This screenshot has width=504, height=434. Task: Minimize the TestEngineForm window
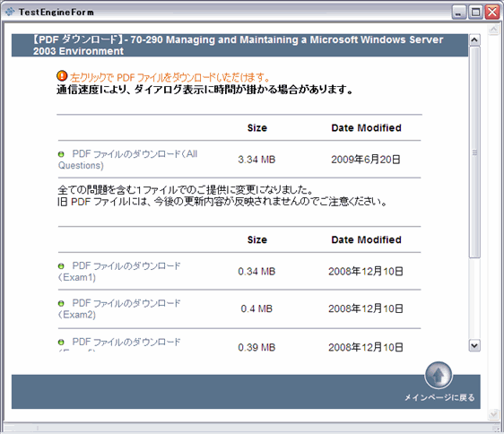[459, 13]
